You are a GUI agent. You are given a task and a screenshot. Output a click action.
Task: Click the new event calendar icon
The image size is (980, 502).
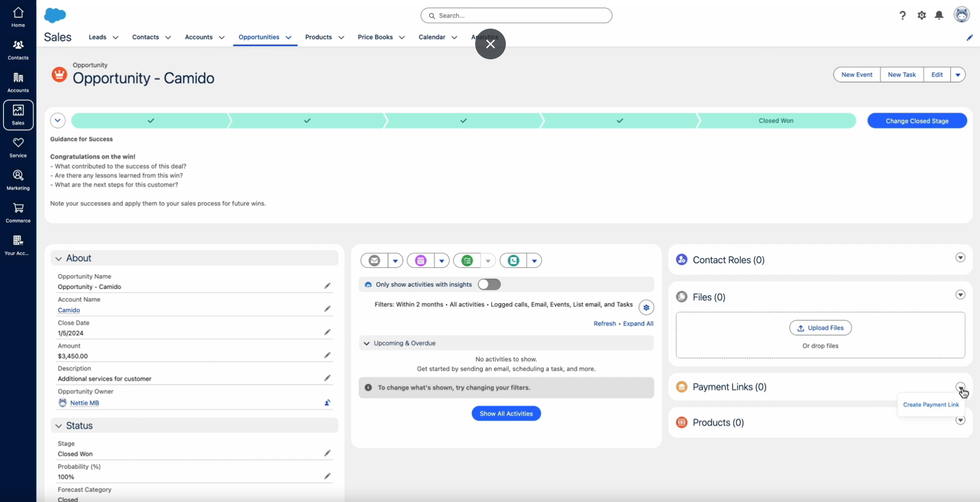tap(421, 261)
